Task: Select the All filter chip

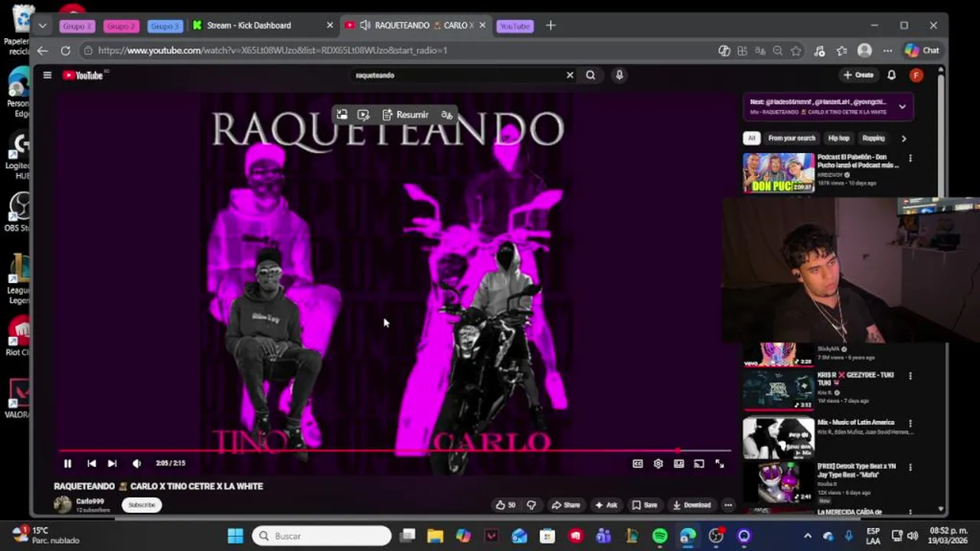Action: point(751,139)
